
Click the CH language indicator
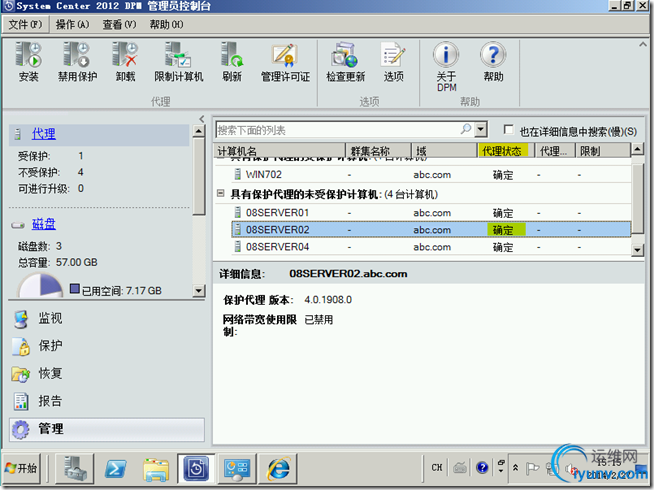coord(437,467)
